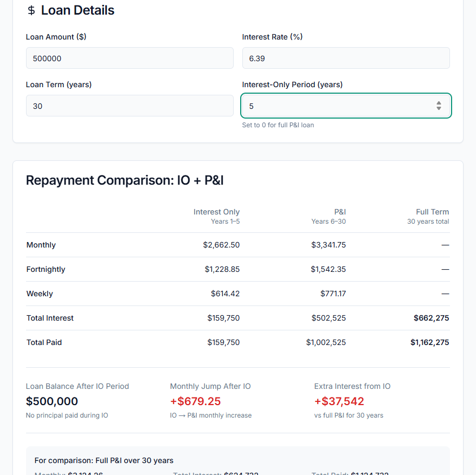Click the dollar icon beside Loan Details

(x=31, y=10)
